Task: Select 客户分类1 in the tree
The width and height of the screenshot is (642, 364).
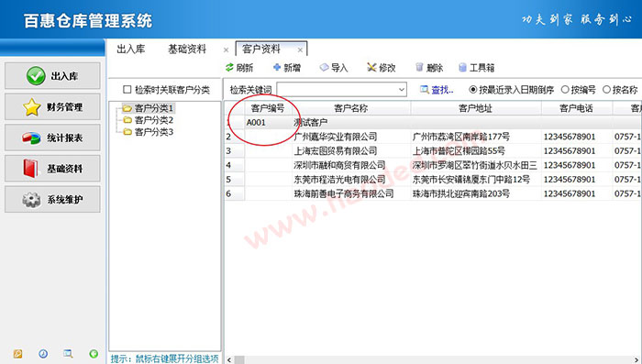Action: click(154, 108)
